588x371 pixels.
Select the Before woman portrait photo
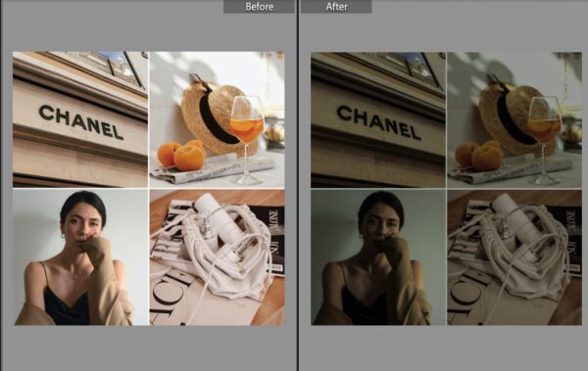pos(80,257)
